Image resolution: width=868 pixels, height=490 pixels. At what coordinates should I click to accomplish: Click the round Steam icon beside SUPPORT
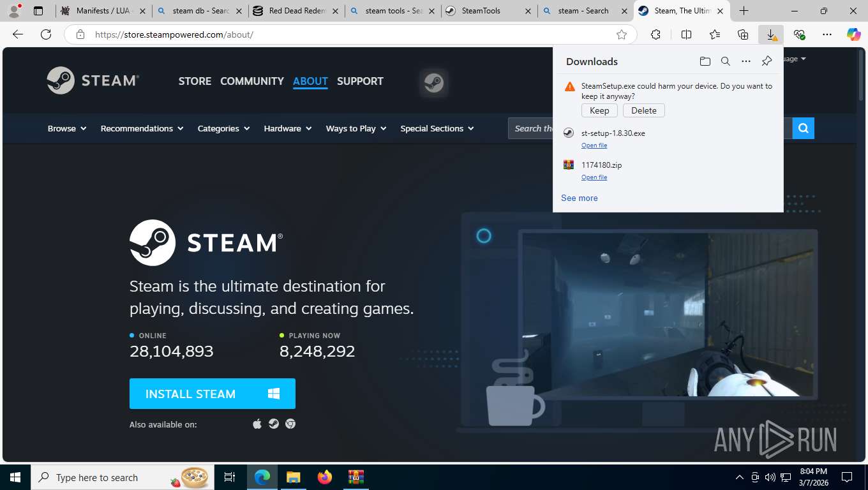coord(434,83)
